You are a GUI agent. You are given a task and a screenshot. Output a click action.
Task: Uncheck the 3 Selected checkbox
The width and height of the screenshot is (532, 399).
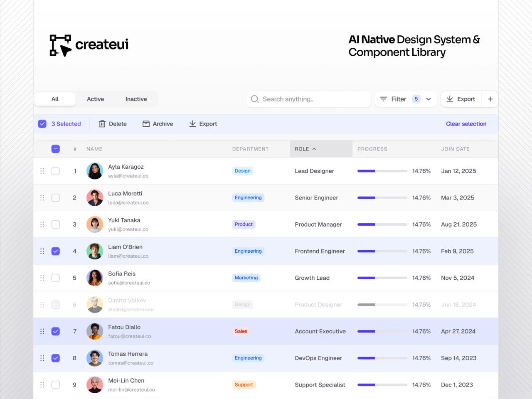point(42,124)
